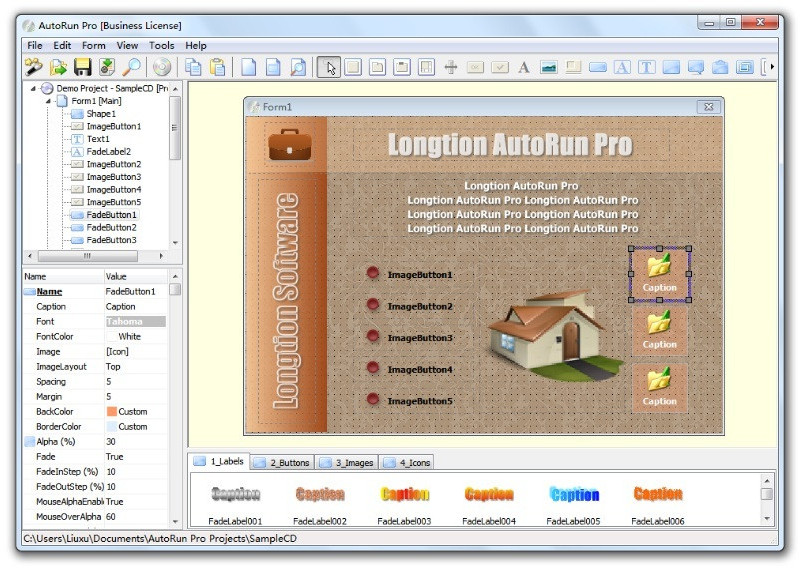Image resolution: width=800 pixels, height=570 pixels.
Task: Click ImageButton4 on the form canvas
Action: point(410,369)
